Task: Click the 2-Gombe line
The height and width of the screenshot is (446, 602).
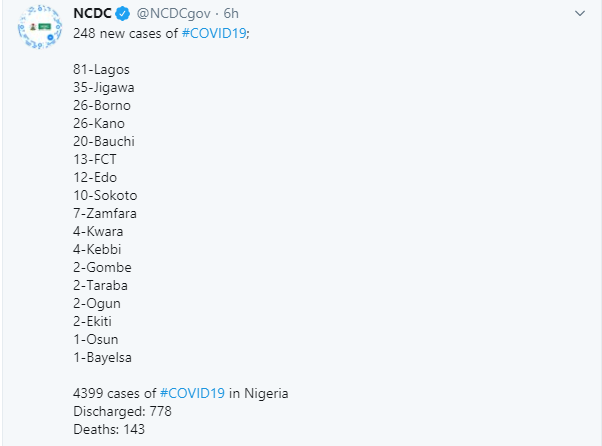Action: 102,268
